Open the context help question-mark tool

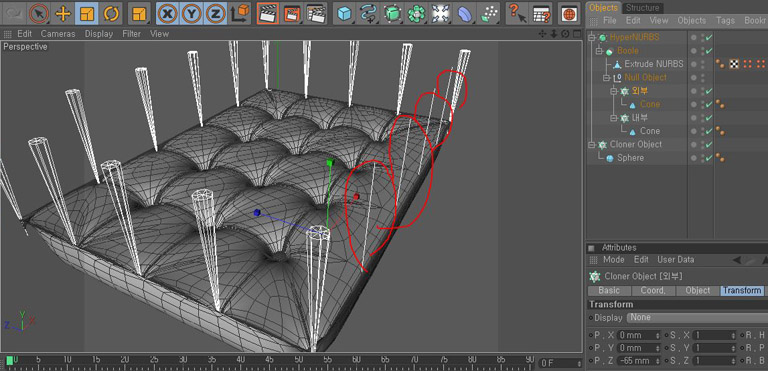[x=517, y=13]
